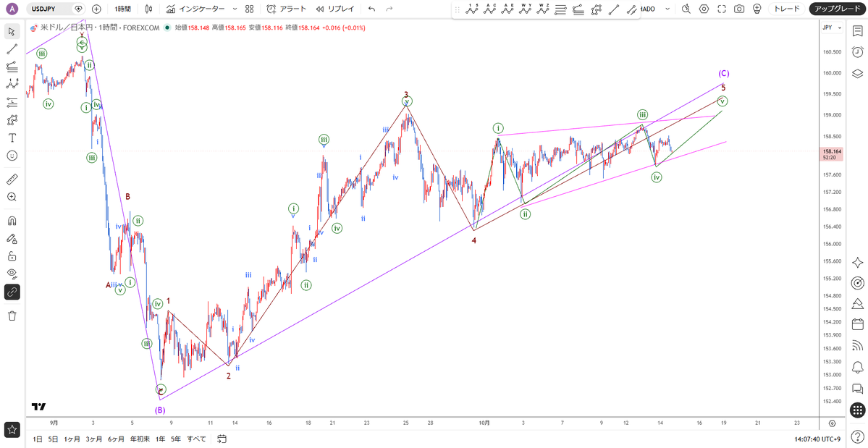Open the help center question icon
This screenshot has height=448, width=868.
[857, 436]
